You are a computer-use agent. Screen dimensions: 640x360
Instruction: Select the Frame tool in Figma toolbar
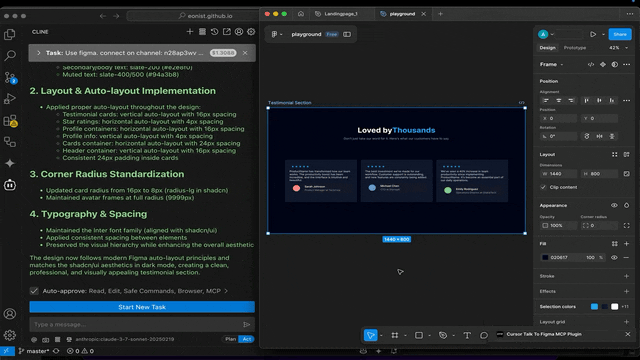(395, 335)
